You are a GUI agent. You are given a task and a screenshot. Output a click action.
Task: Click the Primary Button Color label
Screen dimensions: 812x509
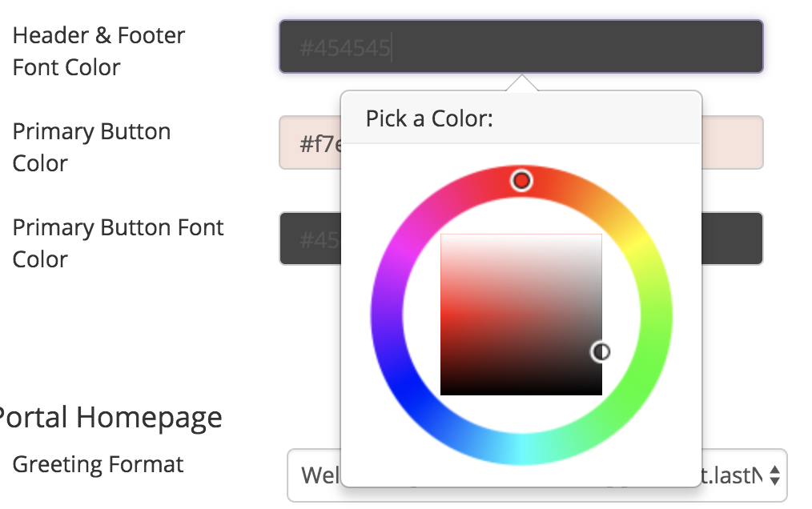click(91, 147)
